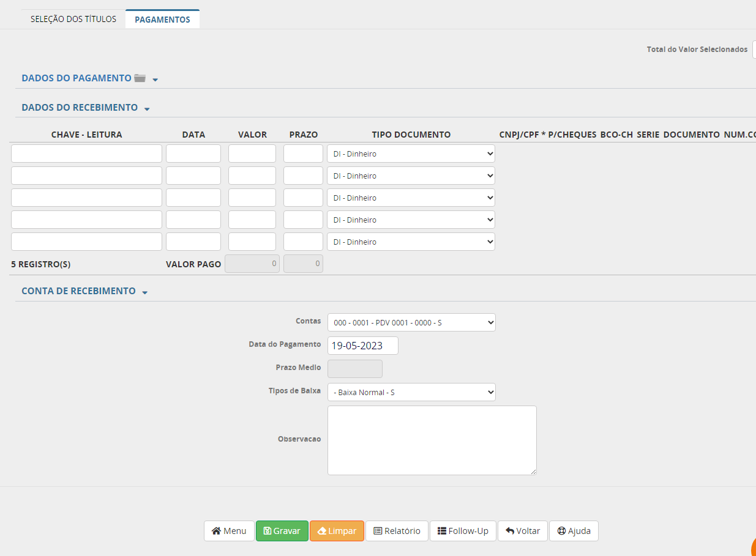The image size is (756, 556).
Task: Click the eraser icon on Limpar
Action: (x=321, y=531)
